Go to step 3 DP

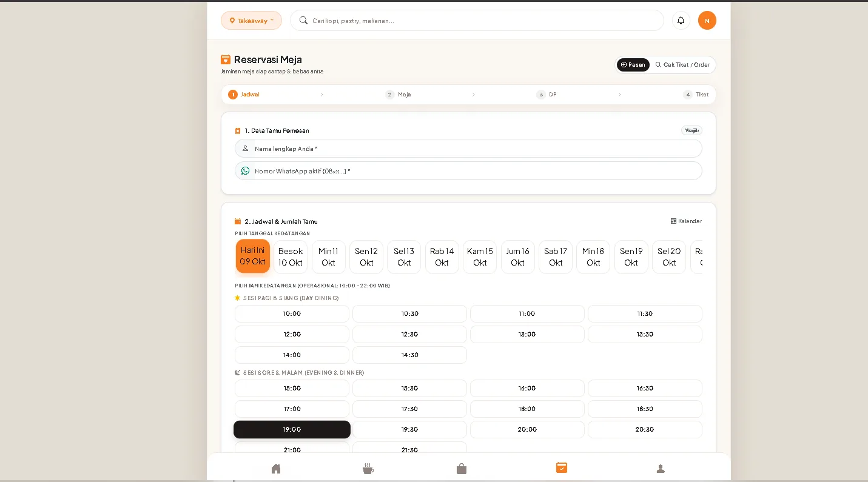(547, 95)
